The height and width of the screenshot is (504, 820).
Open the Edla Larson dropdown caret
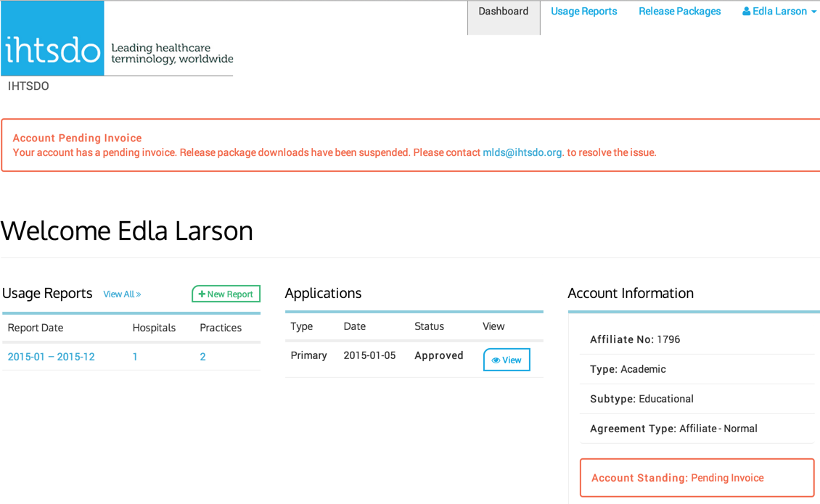[813, 12]
